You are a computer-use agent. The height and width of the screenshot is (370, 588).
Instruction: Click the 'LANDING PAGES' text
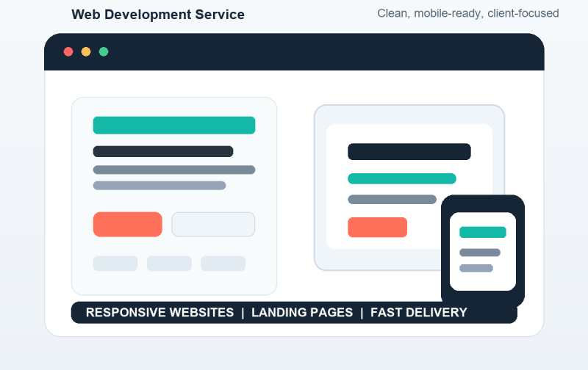click(x=302, y=312)
